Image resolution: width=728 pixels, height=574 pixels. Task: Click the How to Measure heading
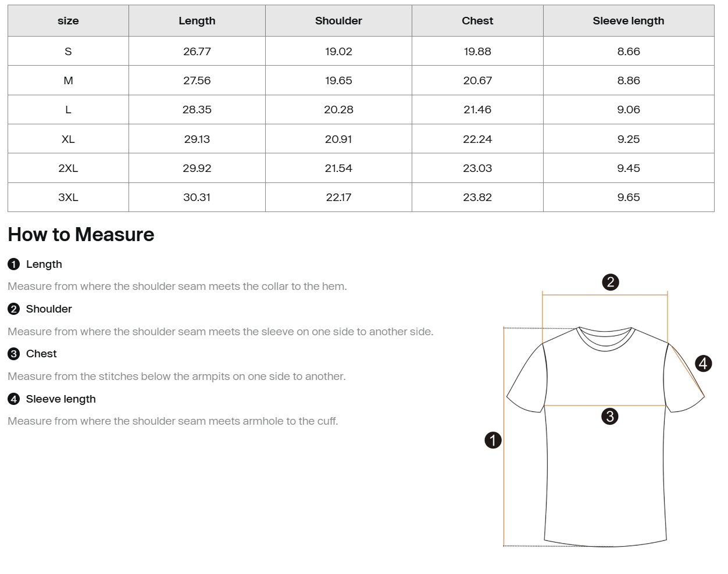(x=81, y=235)
